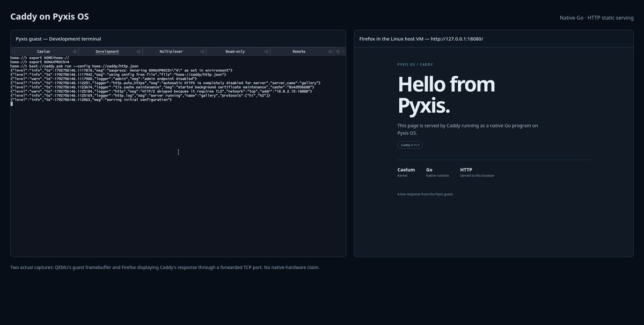Image resolution: width=644 pixels, height=325 pixels.
Task: Click the 'admin endpoint disabled' warning line
Action: click(x=104, y=79)
